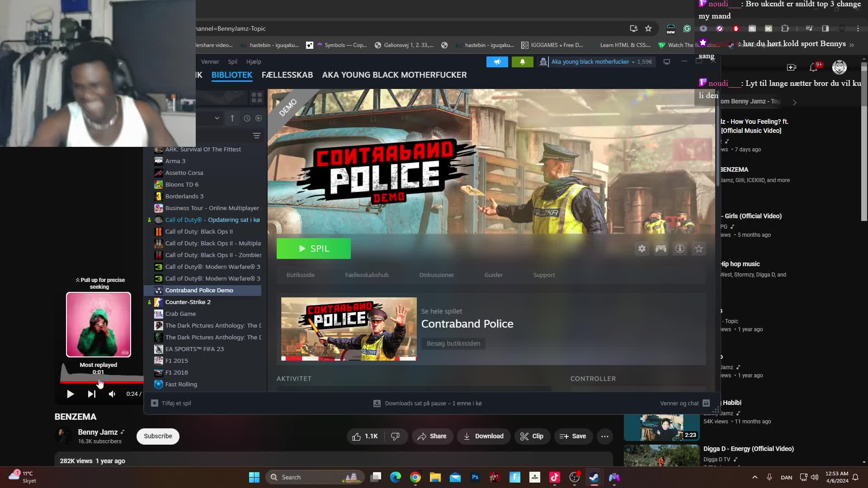Click Besøg butikssiden button
The width and height of the screenshot is (868, 488).
[x=453, y=343]
